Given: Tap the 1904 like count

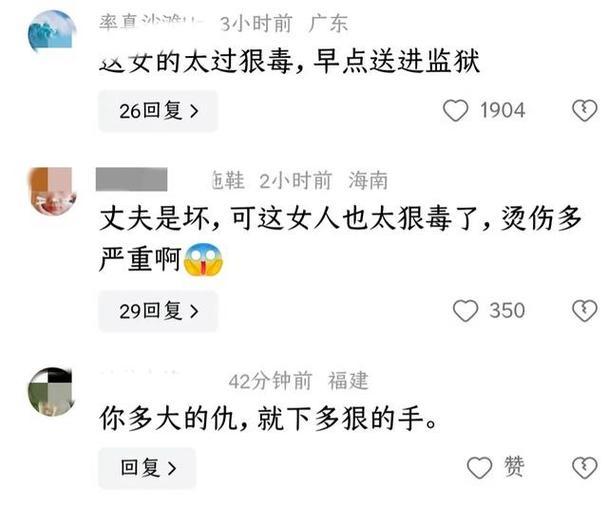Looking at the screenshot, I should point(503,110).
